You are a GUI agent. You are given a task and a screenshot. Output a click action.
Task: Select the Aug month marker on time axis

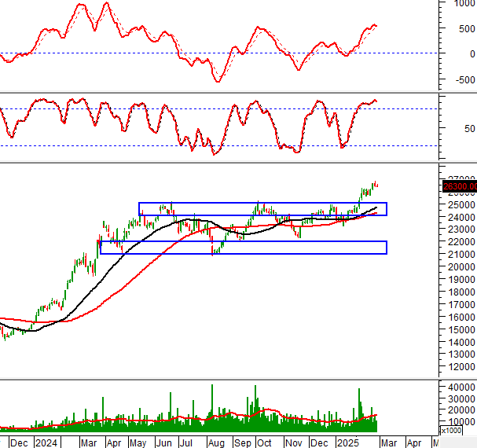(x=215, y=442)
